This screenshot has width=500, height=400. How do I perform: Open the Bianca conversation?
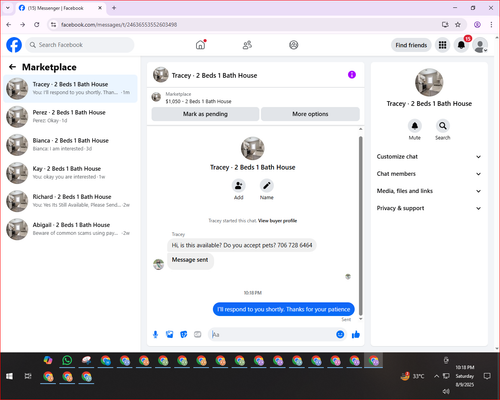click(x=70, y=145)
